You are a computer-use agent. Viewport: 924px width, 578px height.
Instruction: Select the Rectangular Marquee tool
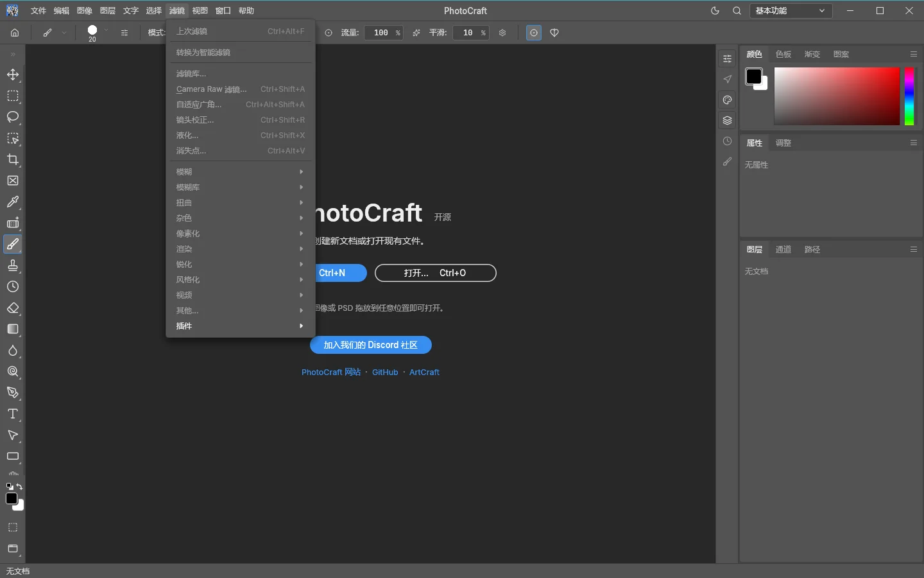pyautogui.click(x=12, y=96)
